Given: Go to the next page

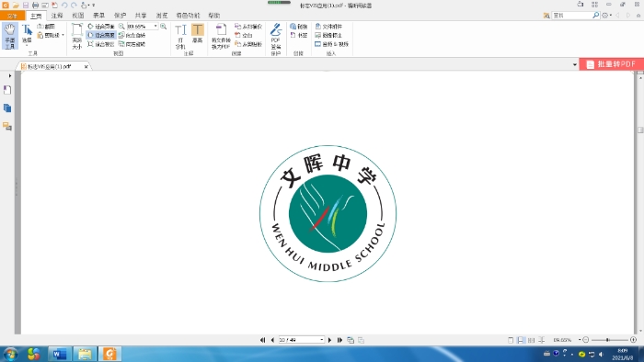Looking at the screenshot, I should [329, 340].
